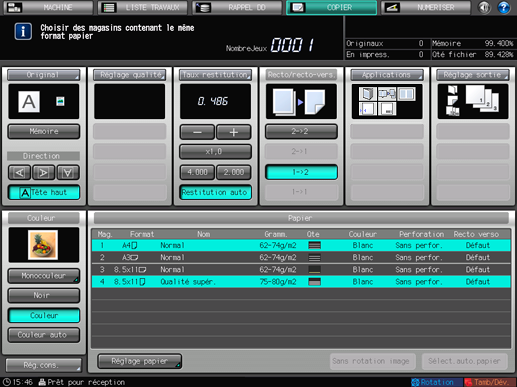Viewport: 517px width, 387px height.
Task: Click the fruit color preview thumbnail
Action: (x=43, y=245)
